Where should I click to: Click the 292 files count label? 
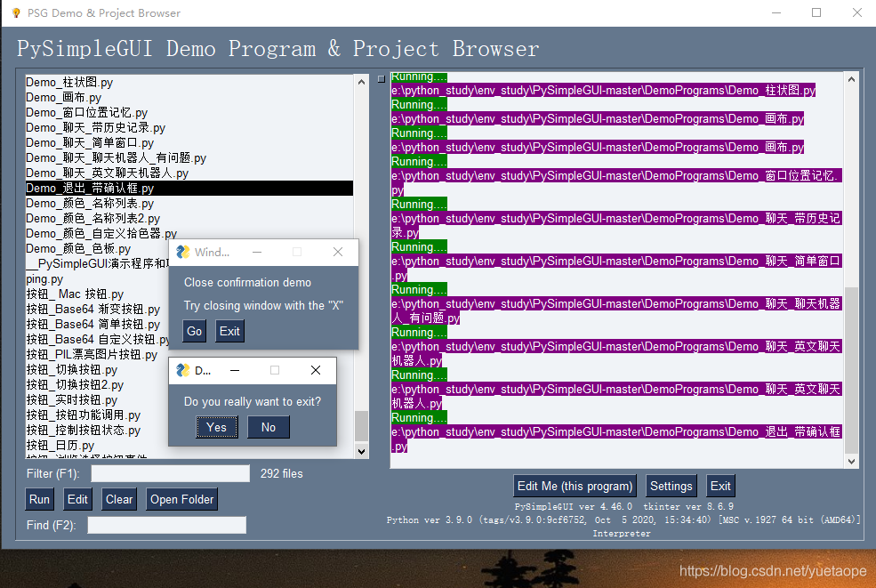(282, 473)
